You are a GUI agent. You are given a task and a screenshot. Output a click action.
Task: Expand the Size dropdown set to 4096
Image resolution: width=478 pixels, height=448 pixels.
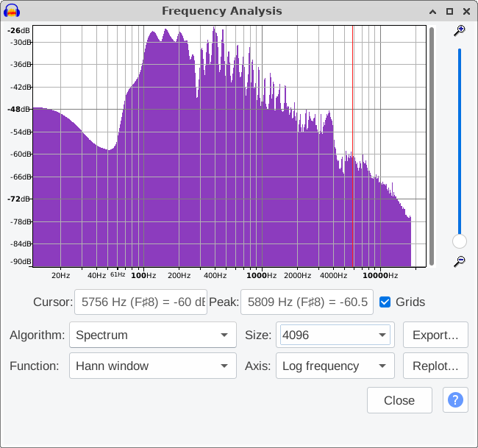coord(335,335)
